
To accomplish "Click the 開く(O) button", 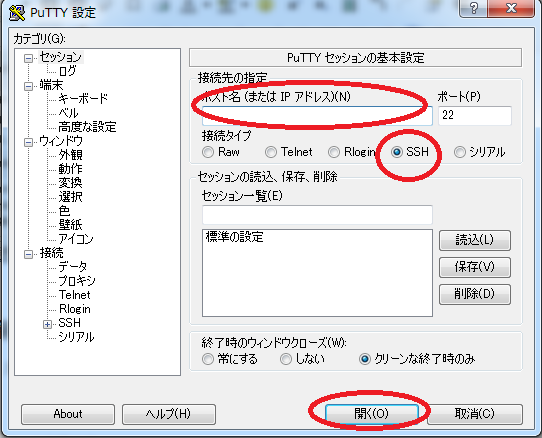I will coord(372,413).
